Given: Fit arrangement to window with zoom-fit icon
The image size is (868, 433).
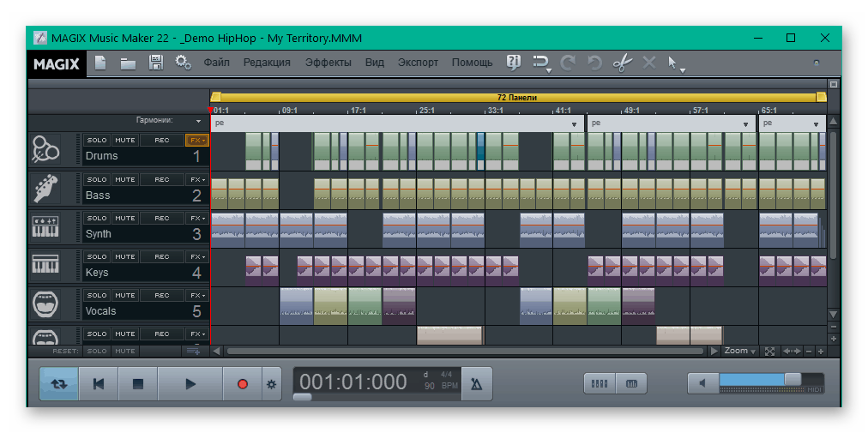Looking at the screenshot, I should click(769, 351).
